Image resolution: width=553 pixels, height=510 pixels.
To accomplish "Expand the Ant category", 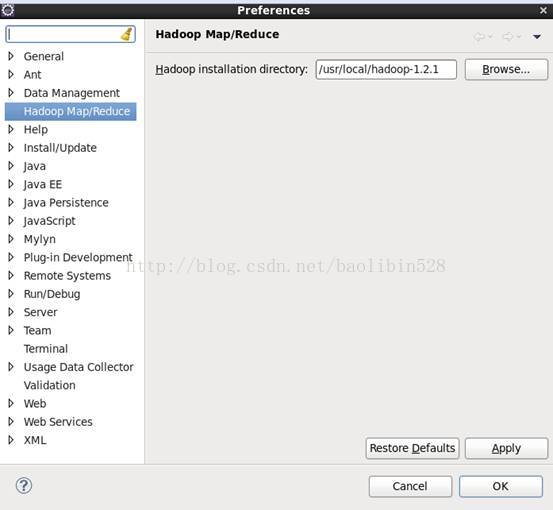I will (11, 74).
